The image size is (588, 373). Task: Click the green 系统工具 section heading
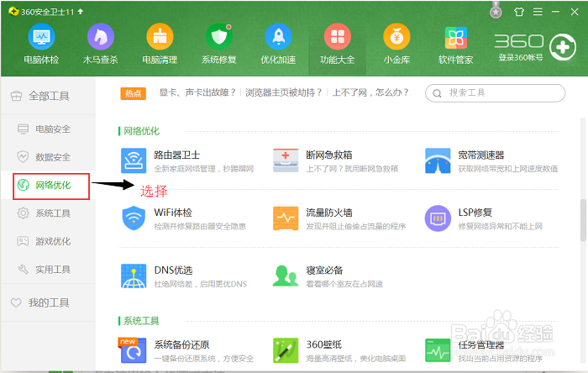point(141,321)
